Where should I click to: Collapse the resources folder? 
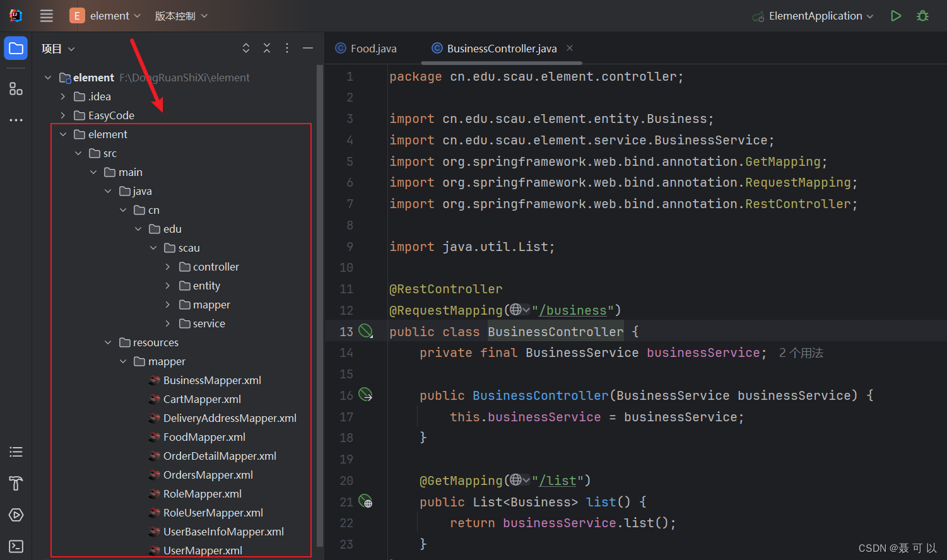108,342
